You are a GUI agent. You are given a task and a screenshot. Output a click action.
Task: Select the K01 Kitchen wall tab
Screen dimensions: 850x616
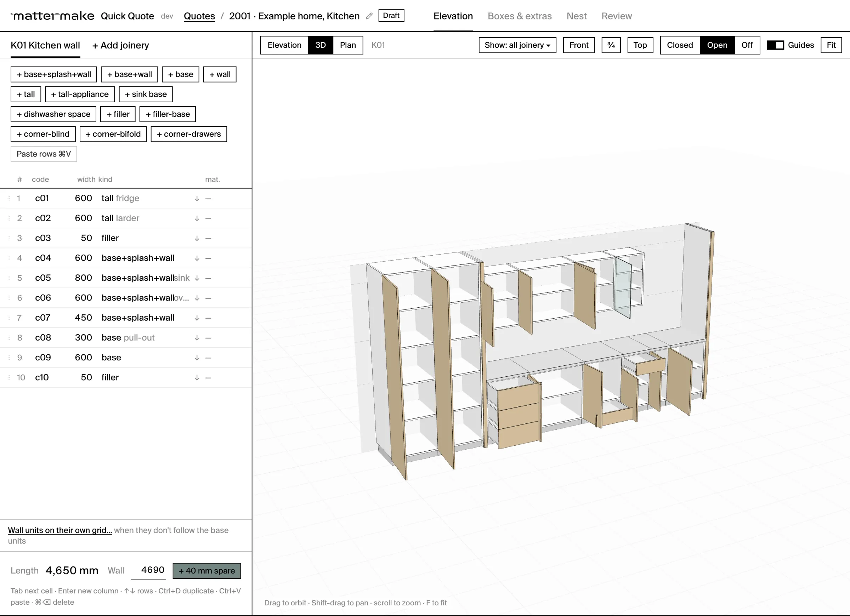click(45, 45)
